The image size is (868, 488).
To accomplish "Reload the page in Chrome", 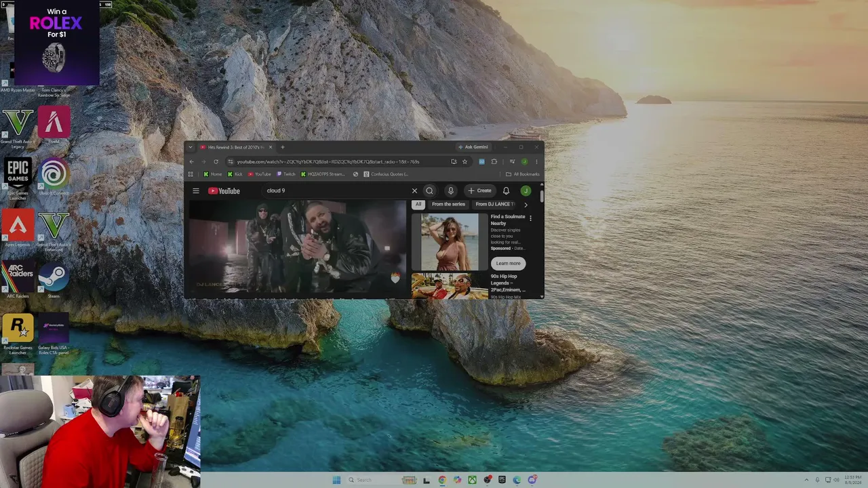I will [x=216, y=161].
